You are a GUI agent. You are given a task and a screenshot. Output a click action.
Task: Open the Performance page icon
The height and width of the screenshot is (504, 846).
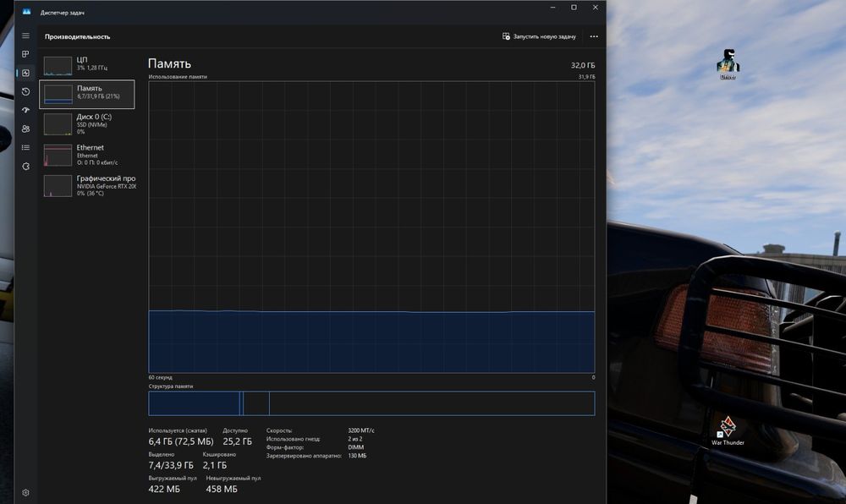point(25,73)
